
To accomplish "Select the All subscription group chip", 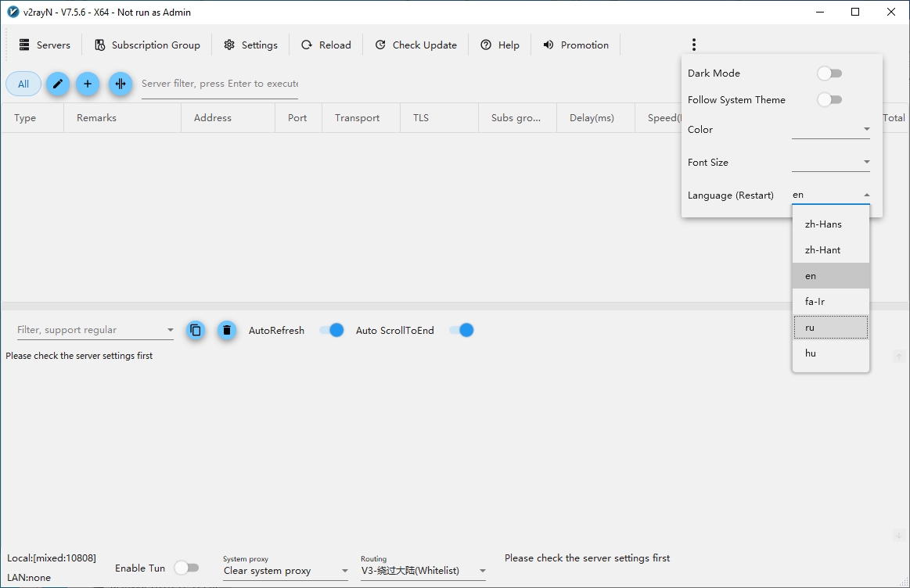I will (23, 84).
